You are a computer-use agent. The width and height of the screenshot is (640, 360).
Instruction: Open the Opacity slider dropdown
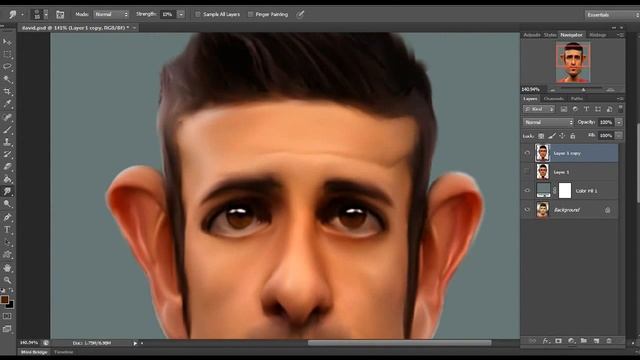(x=619, y=122)
